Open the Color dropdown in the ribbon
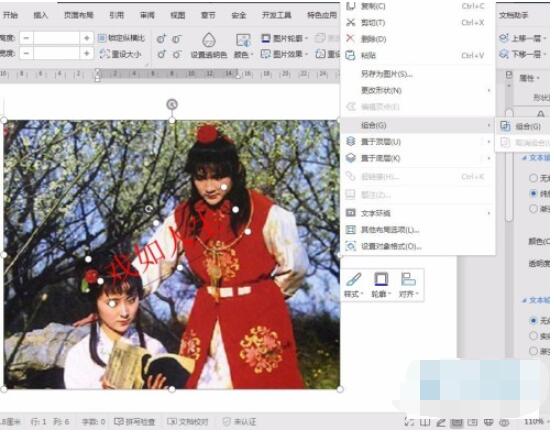 (x=243, y=54)
